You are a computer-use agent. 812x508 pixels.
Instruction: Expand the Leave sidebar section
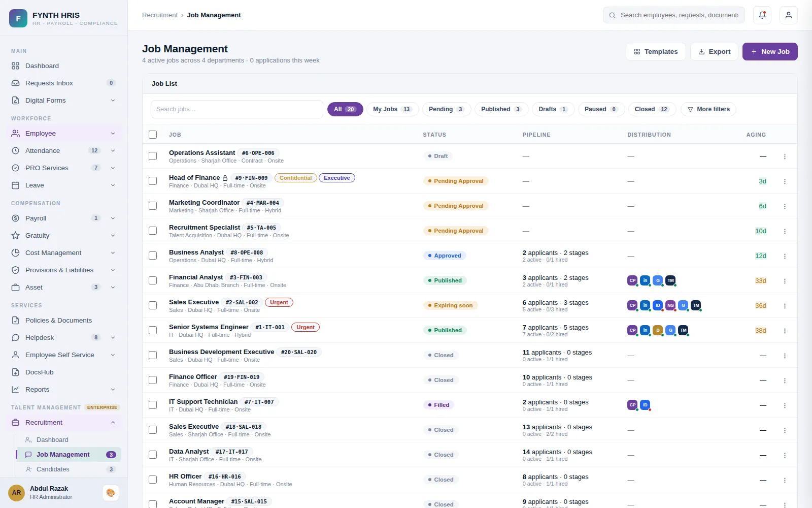tap(113, 185)
